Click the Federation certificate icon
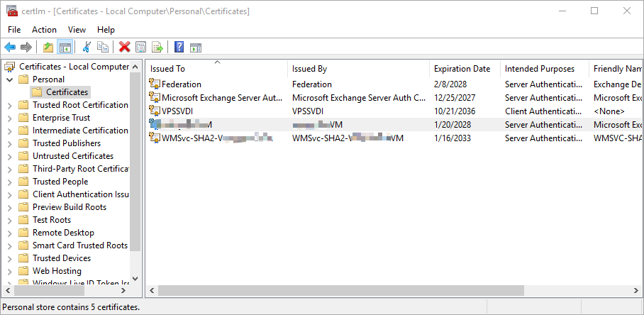 click(x=155, y=84)
